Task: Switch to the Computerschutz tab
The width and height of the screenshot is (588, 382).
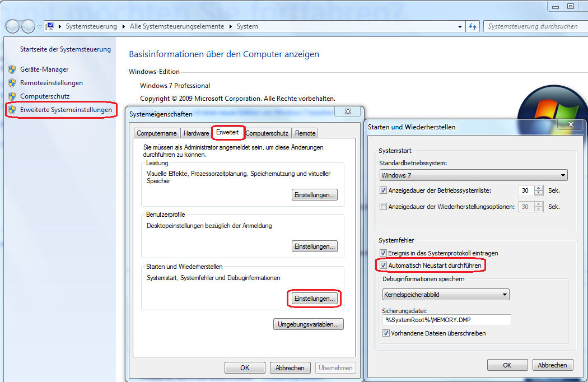Action: (267, 133)
